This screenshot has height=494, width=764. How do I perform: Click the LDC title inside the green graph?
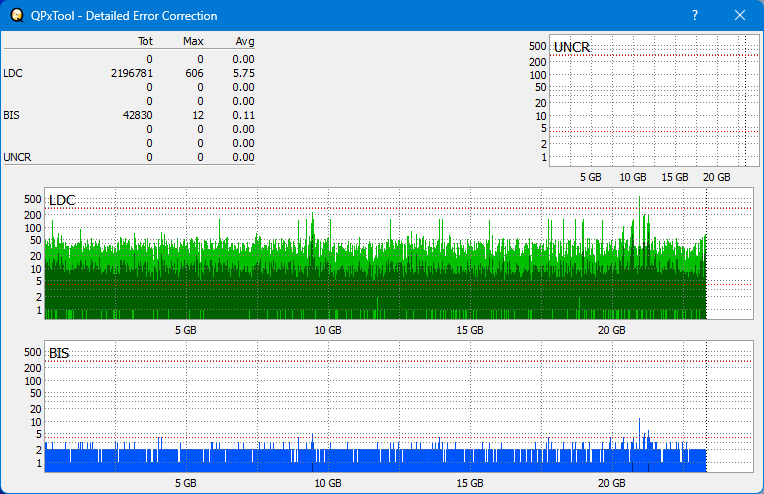tap(62, 201)
